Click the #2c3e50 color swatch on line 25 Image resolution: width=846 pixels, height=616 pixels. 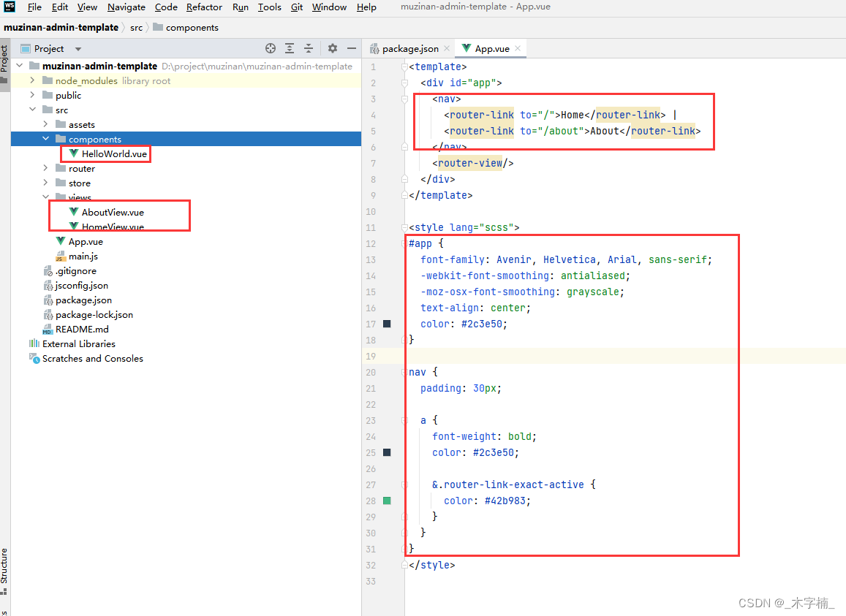coord(387,452)
